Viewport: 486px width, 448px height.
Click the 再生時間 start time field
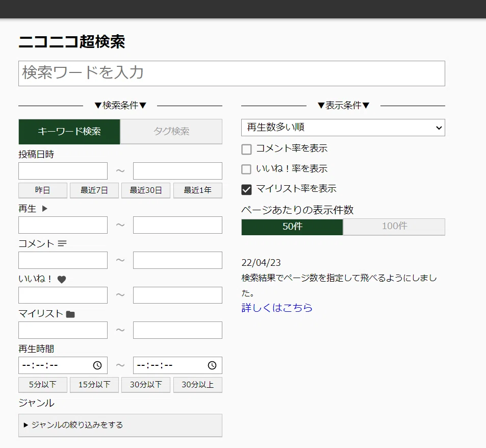(x=63, y=365)
